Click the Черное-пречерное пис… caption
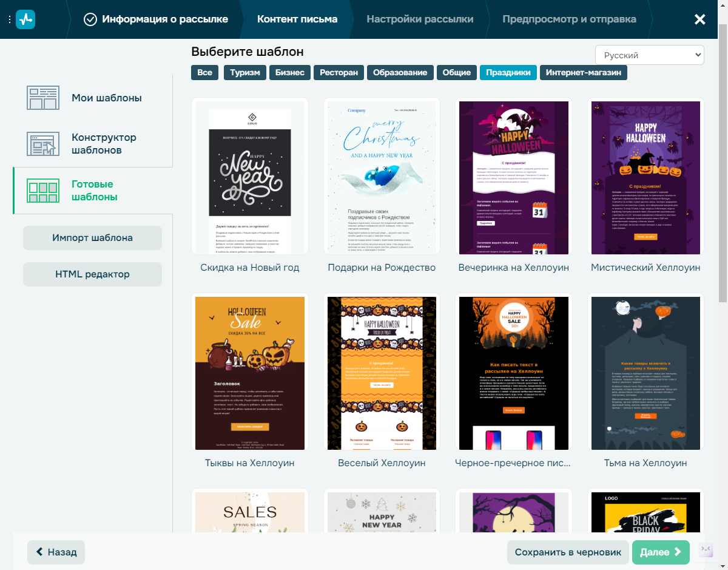Image resolution: width=728 pixels, height=570 pixels. (x=514, y=463)
